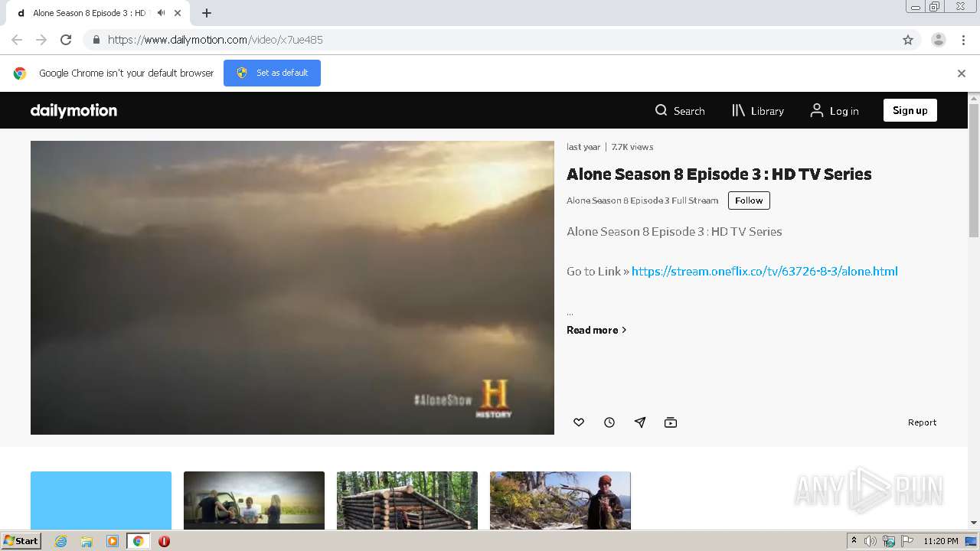This screenshot has height=551, width=980.
Task: Open a new browser tab
Action: pyautogui.click(x=207, y=13)
